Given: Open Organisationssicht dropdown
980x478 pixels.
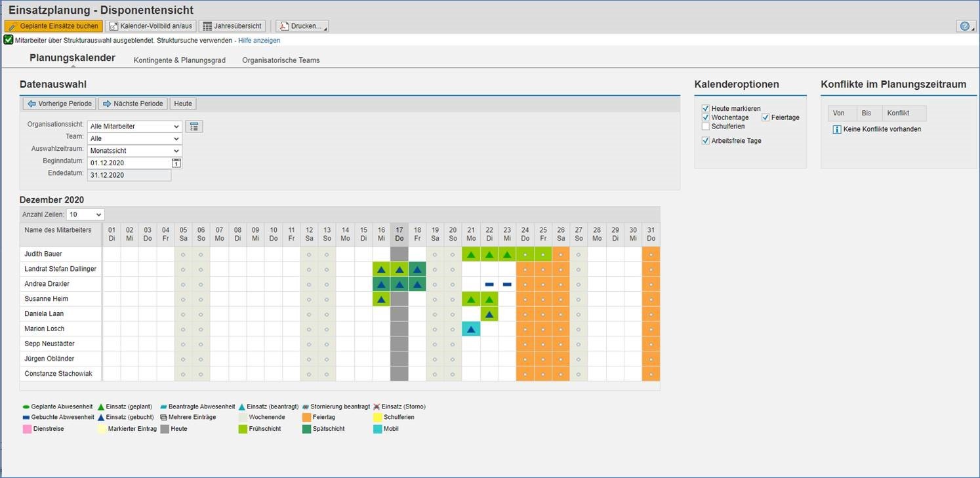Looking at the screenshot, I should click(134, 127).
